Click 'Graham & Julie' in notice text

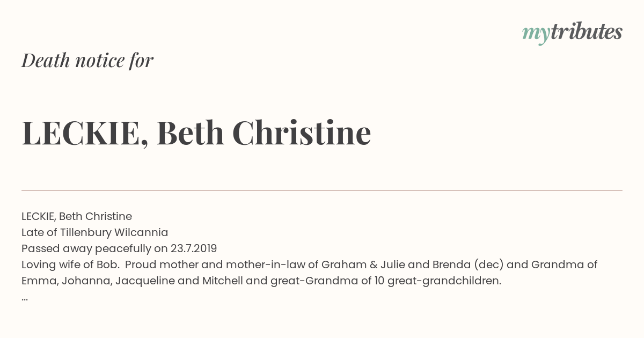coord(357,264)
